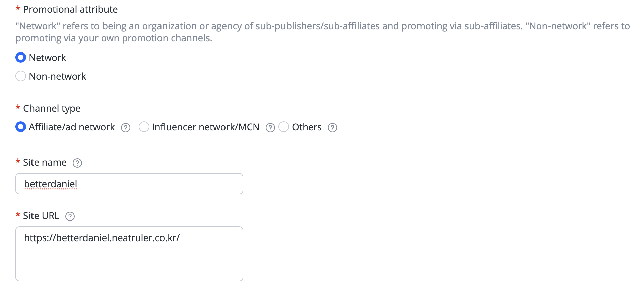Click the URL text inside Site URL box

tap(102, 238)
